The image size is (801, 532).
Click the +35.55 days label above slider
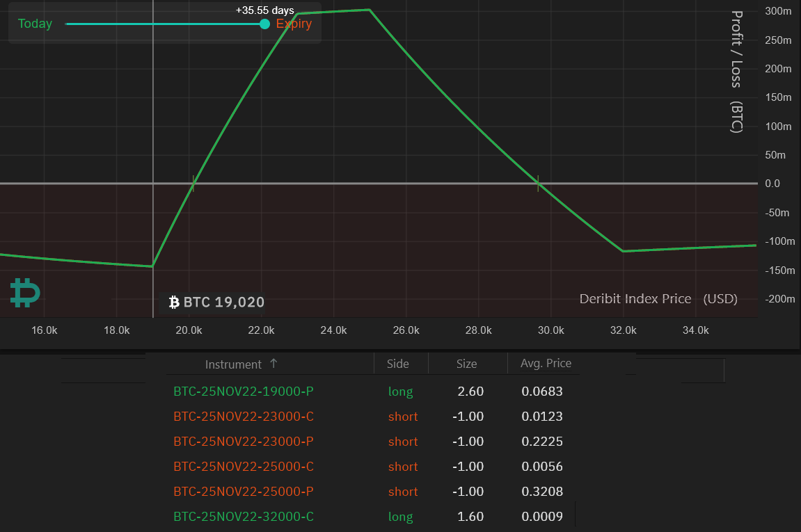[x=264, y=10]
